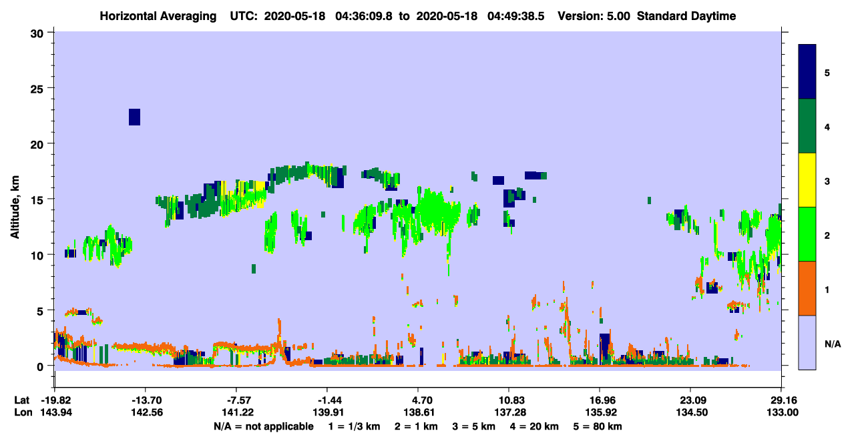Click the '4 = 20 km' legend entry
868x445 pixels.
[x=535, y=426]
